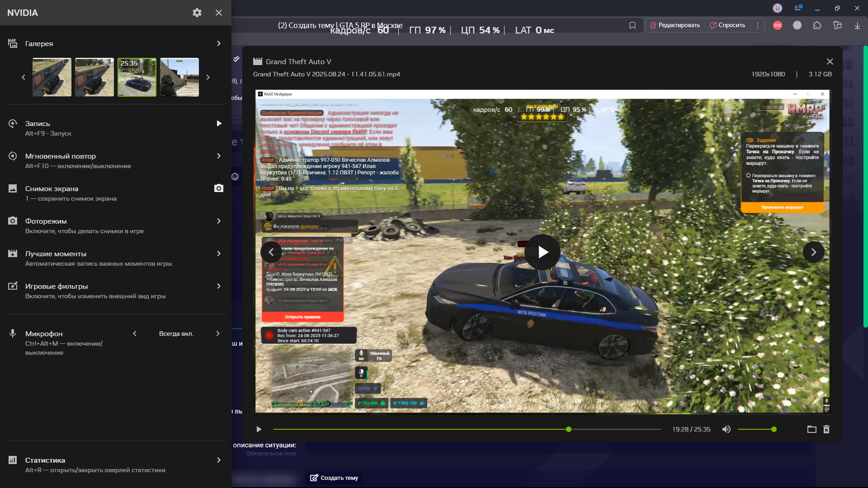
Task: Click the browser extensions puzzle icon
Action: [817, 25]
